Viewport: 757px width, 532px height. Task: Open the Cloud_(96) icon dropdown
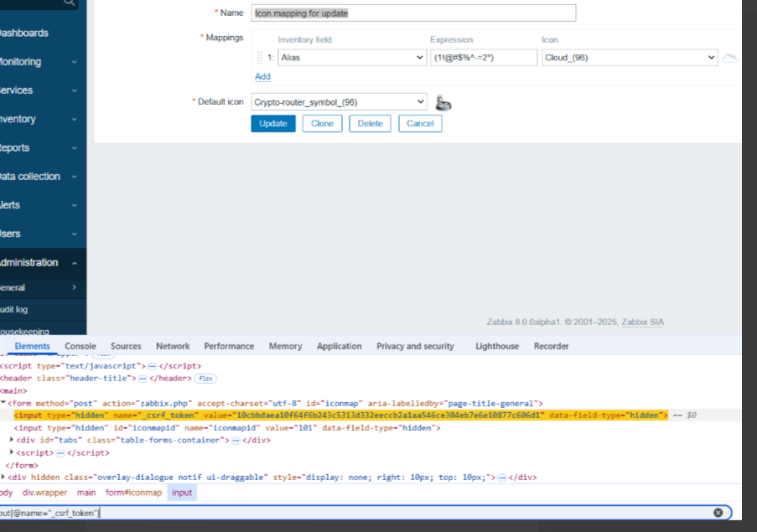tap(630, 58)
